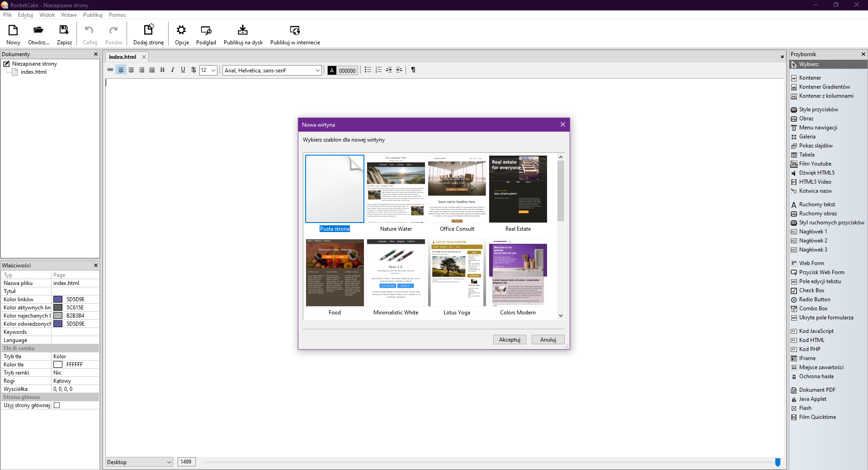
Task: Show paragraph marks with pilcrow icon
Action: pos(413,70)
